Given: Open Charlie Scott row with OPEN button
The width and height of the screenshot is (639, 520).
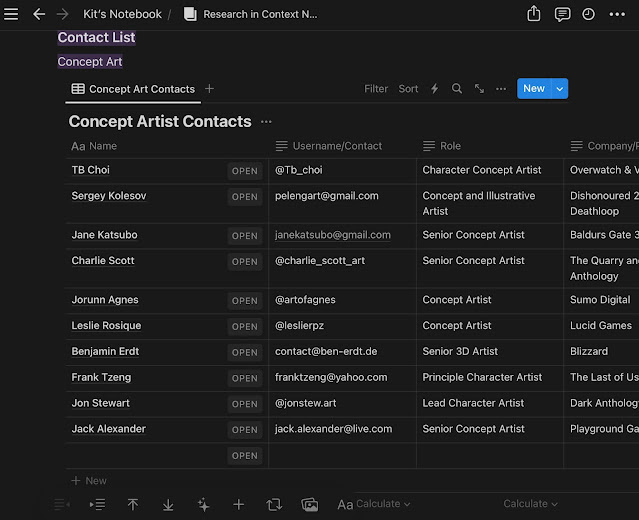Looking at the screenshot, I should coord(245,262).
